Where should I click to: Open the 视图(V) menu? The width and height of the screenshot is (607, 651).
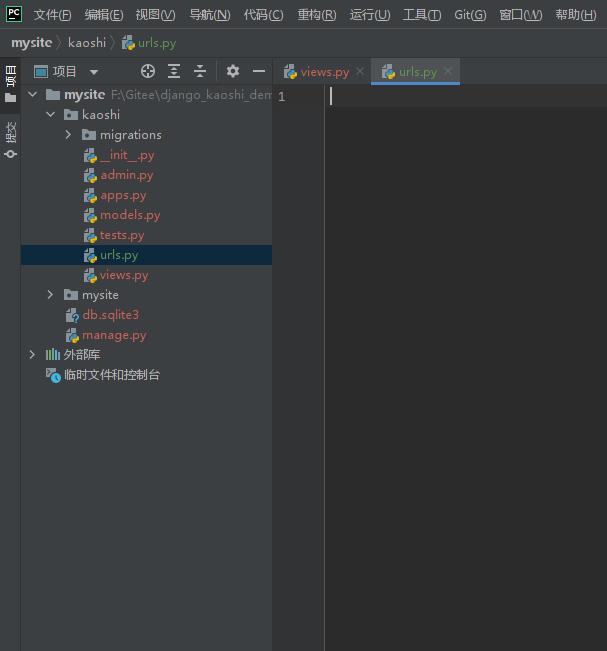point(155,15)
